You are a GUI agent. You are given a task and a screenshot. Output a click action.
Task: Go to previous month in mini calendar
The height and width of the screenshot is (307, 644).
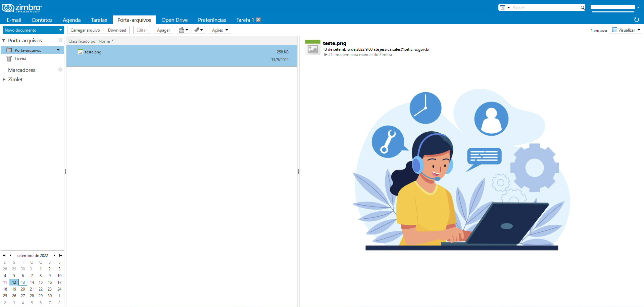(x=10, y=256)
